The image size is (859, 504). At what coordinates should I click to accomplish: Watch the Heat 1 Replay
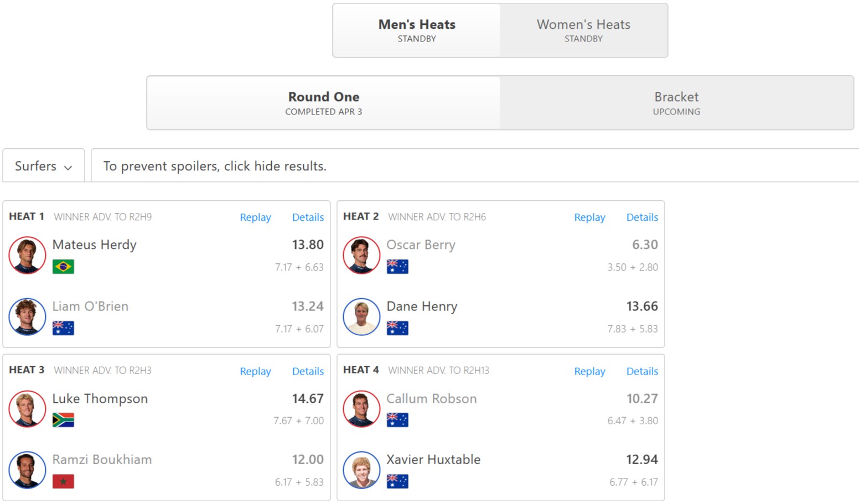(x=255, y=217)
